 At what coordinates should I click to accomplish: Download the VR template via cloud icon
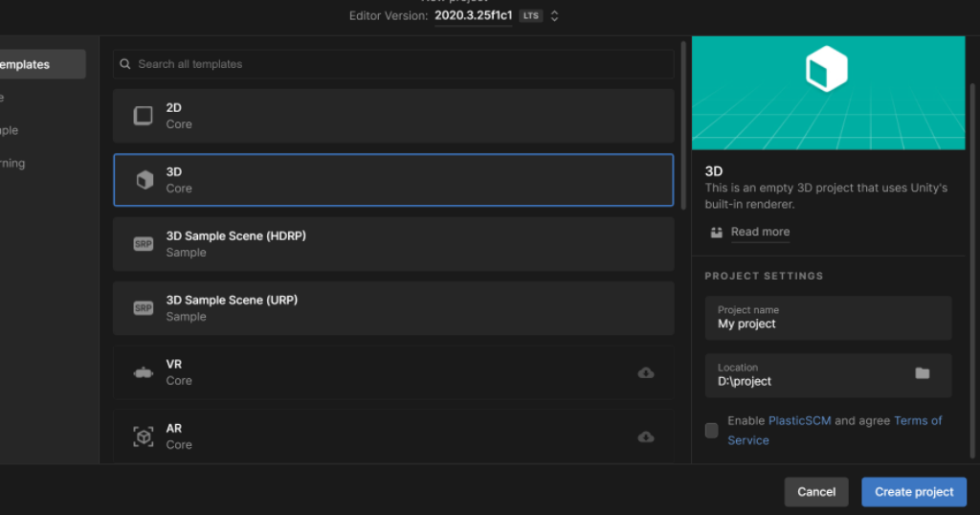pos(646,373)
